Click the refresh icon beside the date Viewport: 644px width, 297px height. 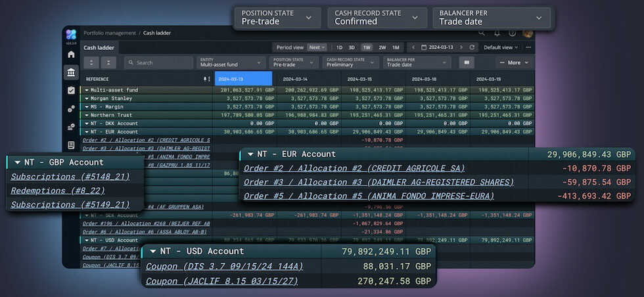[472, 47]
